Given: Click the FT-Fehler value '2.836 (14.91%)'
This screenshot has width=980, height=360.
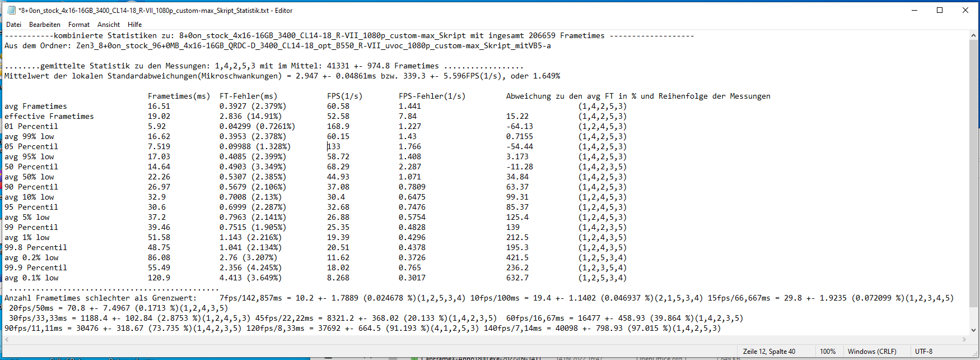Looking at the screenshot, I should 251,117.
